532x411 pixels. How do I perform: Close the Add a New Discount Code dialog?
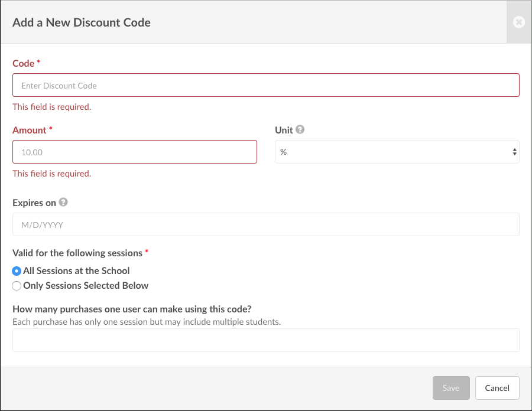518,22
